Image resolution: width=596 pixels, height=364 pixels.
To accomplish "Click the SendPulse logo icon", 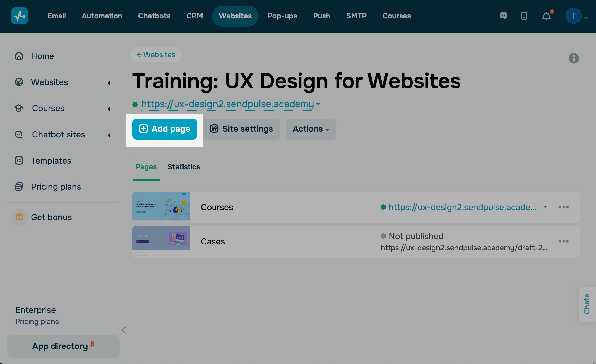I will [x=20, y=16].
